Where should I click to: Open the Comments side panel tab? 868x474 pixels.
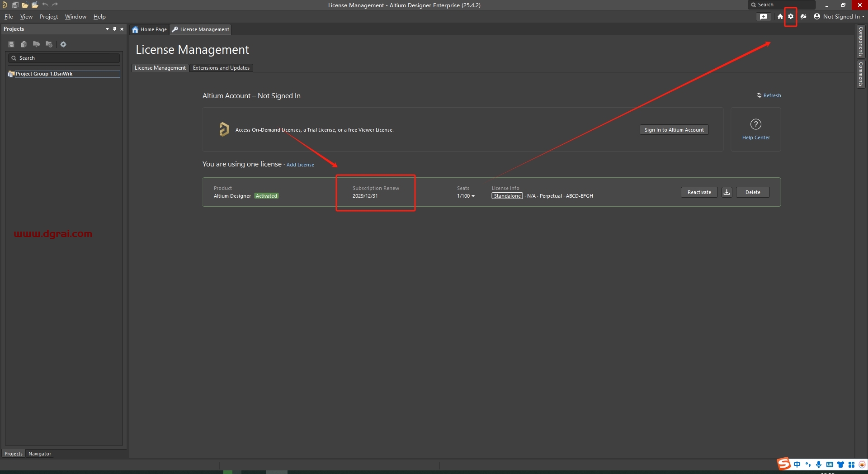(861, 75)
